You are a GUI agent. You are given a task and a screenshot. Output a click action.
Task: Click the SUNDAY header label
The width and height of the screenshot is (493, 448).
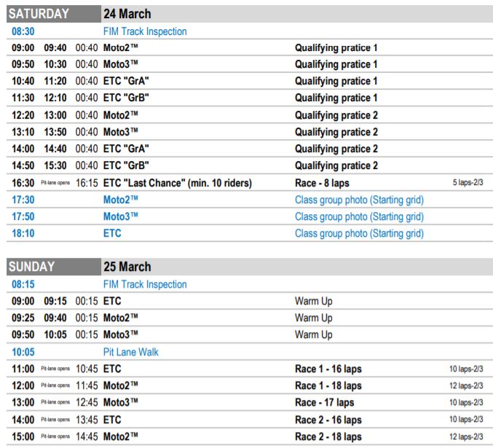(33, 267)
